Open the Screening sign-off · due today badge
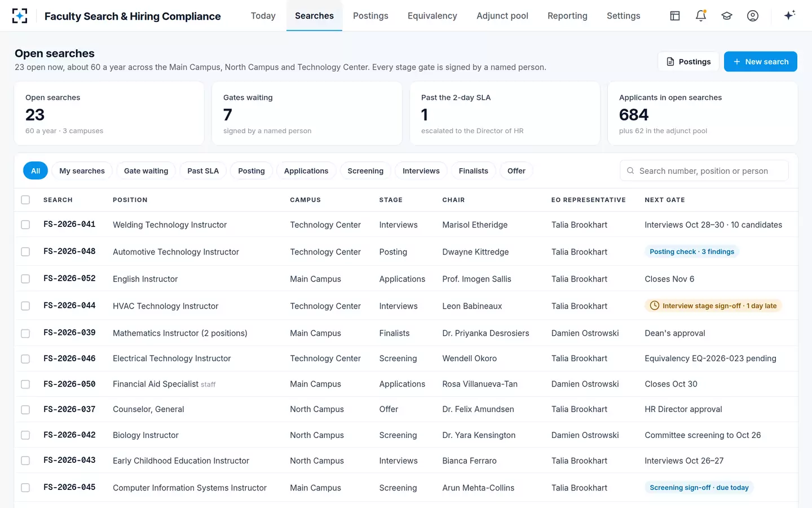The height and width of the screenshot is (508, 812). [x=699, y=488]
